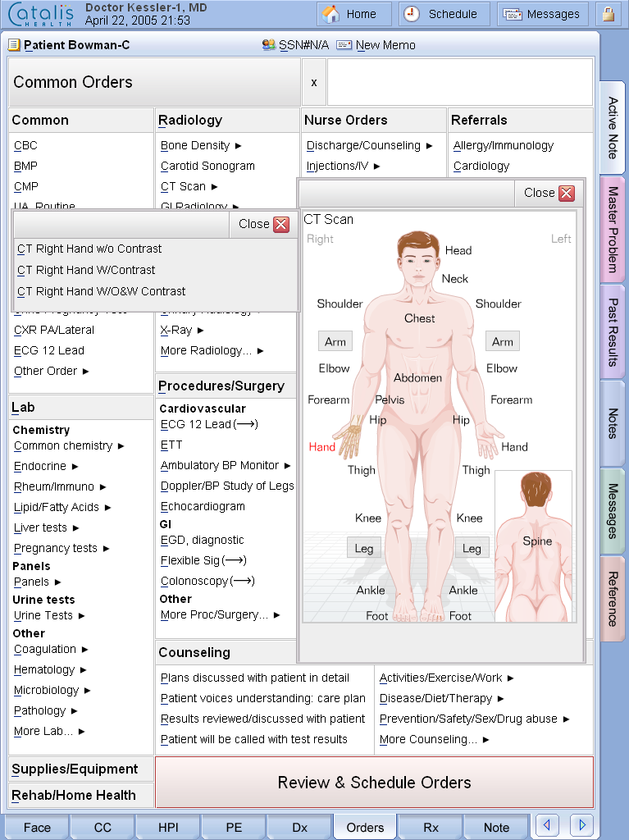Select Neck on the CT Scan body

(x=455, y=279)
